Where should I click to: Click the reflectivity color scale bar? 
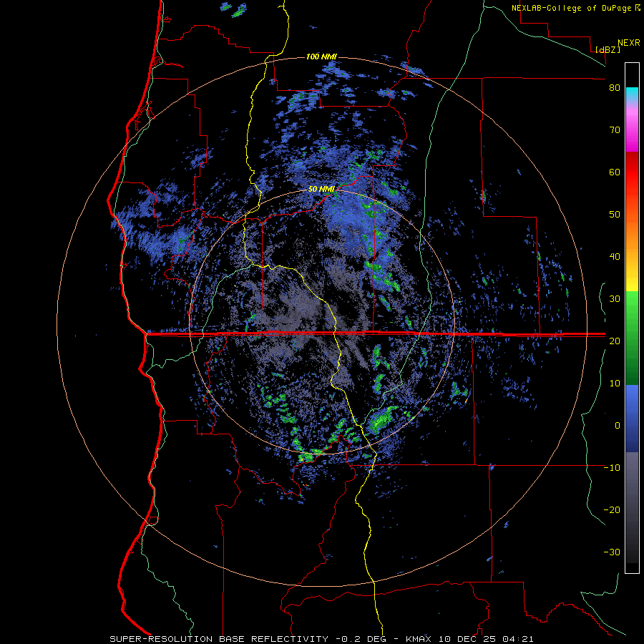pos(632,318)
